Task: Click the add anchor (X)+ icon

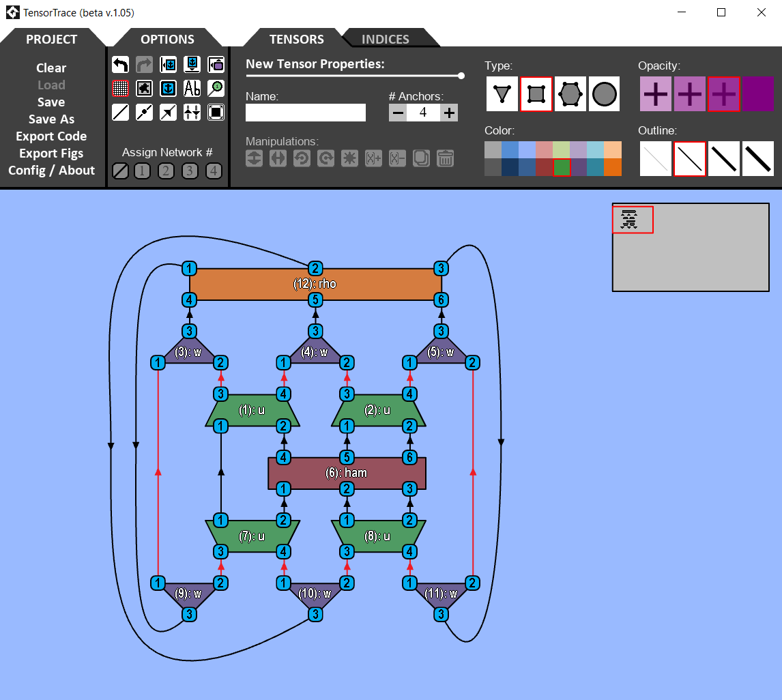Action: 373,158
